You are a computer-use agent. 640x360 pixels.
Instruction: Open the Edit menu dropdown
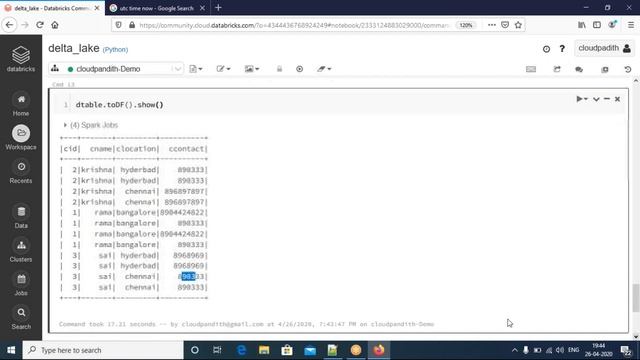point(223,69)
